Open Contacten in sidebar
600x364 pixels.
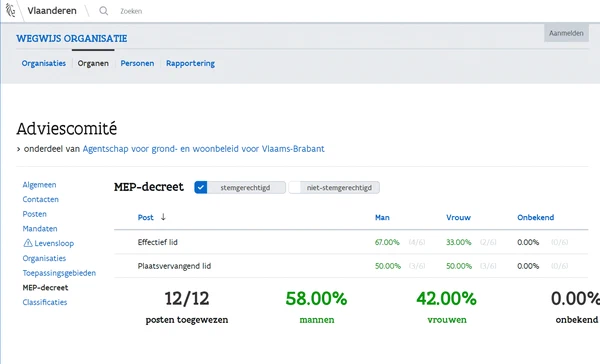tap(41, 199)
